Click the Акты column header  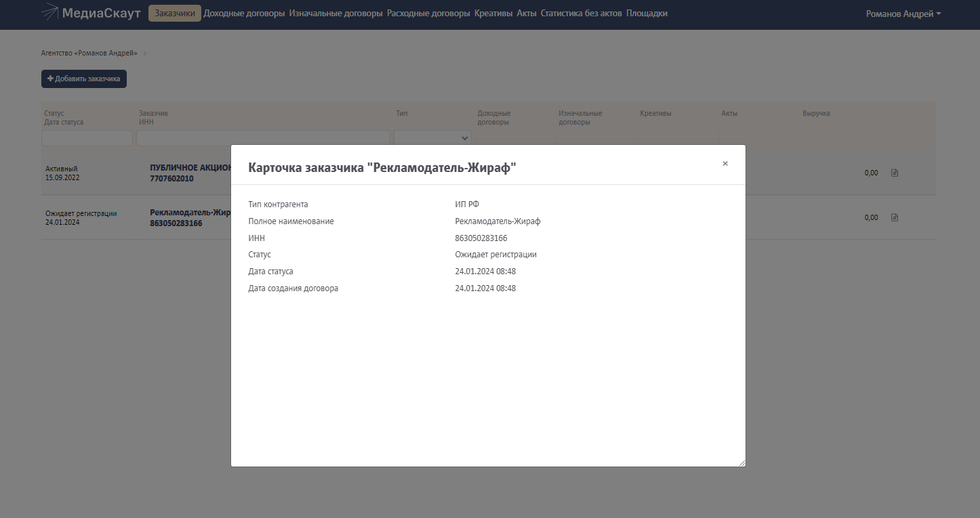point(729,113)
